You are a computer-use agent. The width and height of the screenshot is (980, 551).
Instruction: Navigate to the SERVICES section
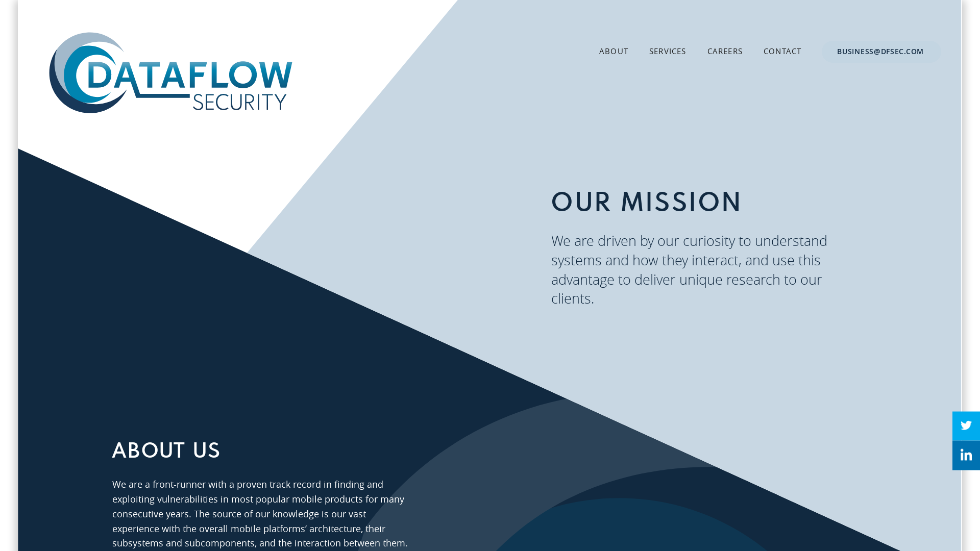tap(667, 51)
